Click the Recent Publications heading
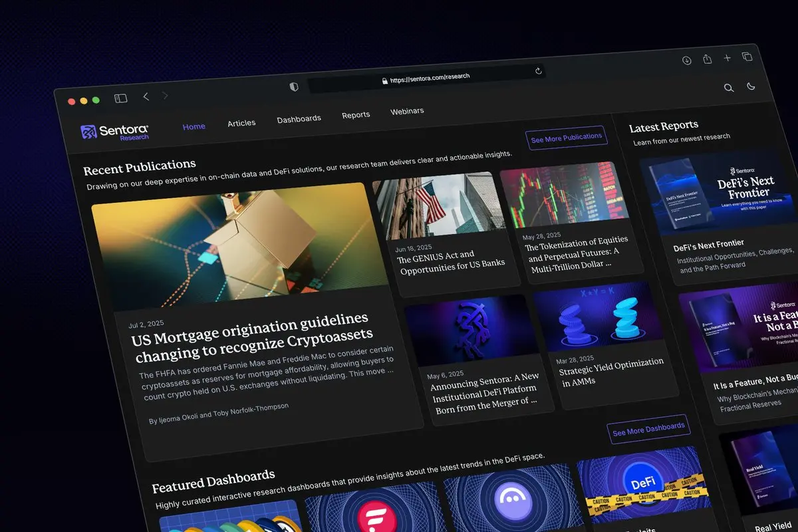Screen dimensions: 798x532 tap(140, 166)
